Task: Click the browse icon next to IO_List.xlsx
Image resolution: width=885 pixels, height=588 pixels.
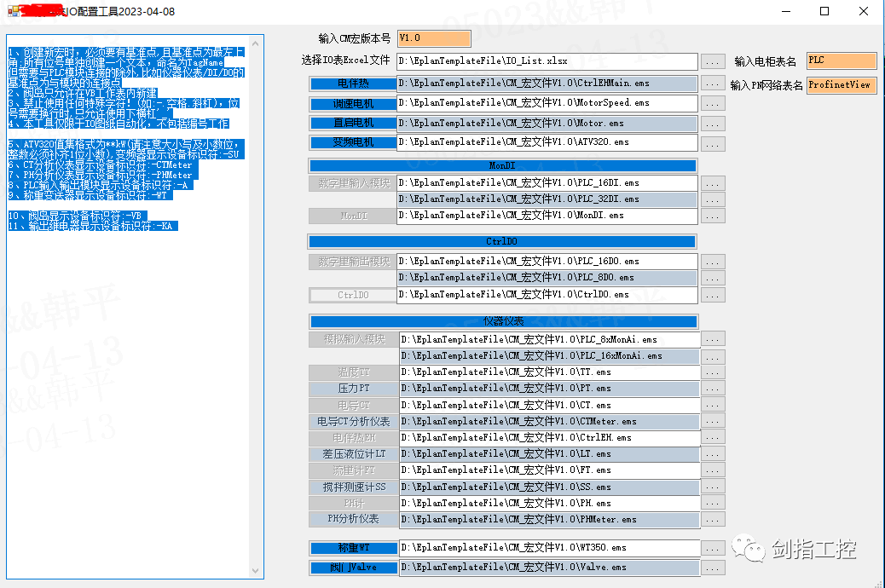Action: coord(713,61)
